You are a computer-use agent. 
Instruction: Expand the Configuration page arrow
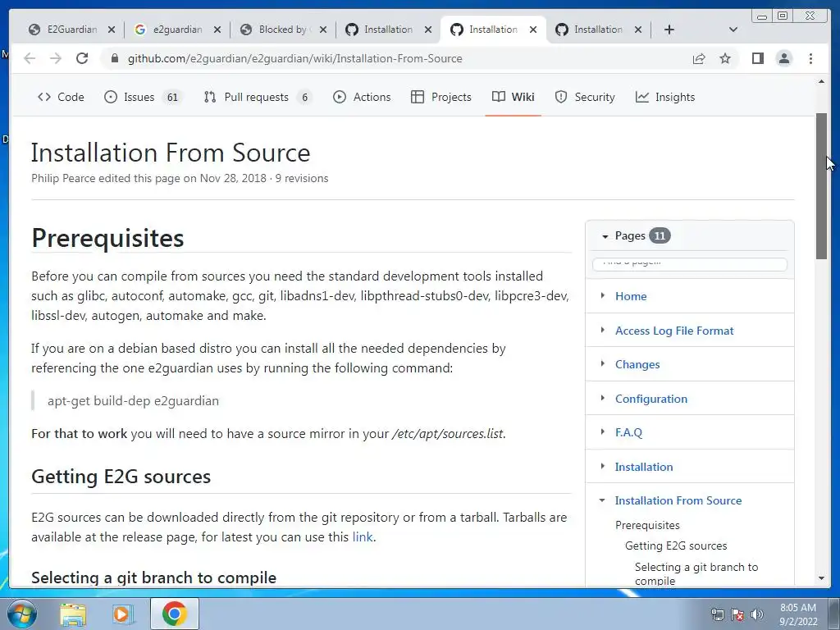(x=603, y=398)
